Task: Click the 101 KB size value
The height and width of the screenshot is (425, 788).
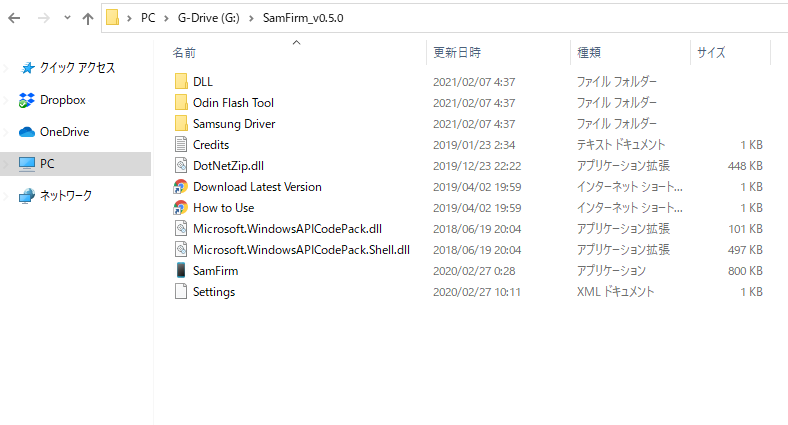Action: coord(745,229)
